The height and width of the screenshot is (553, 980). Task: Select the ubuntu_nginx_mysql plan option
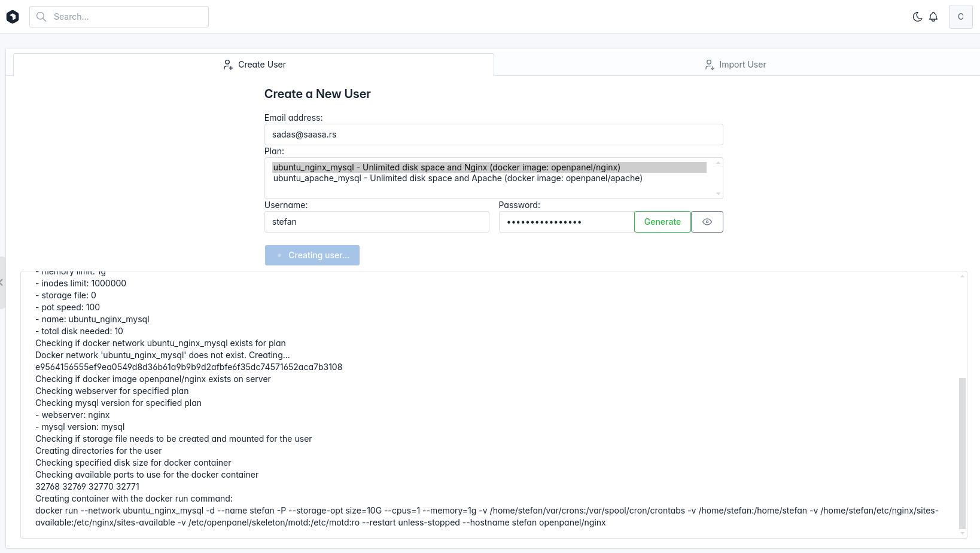[489, 167]
